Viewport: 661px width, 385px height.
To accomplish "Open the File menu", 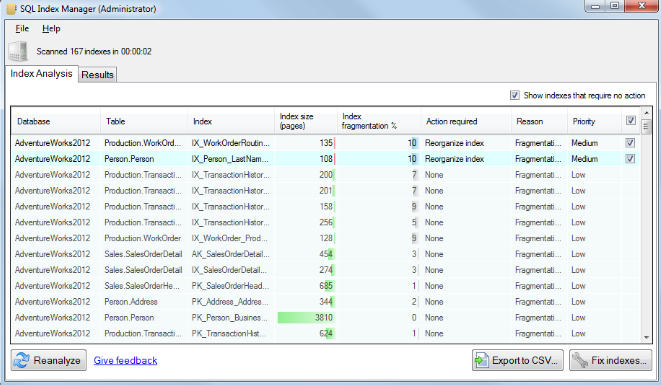I will tap(22, 29).
